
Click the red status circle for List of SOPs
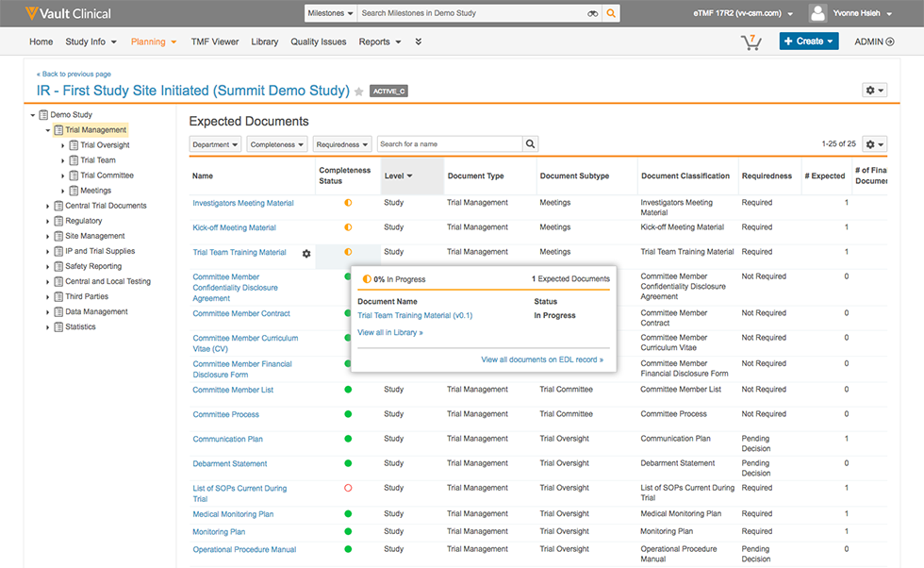[348, 489]
